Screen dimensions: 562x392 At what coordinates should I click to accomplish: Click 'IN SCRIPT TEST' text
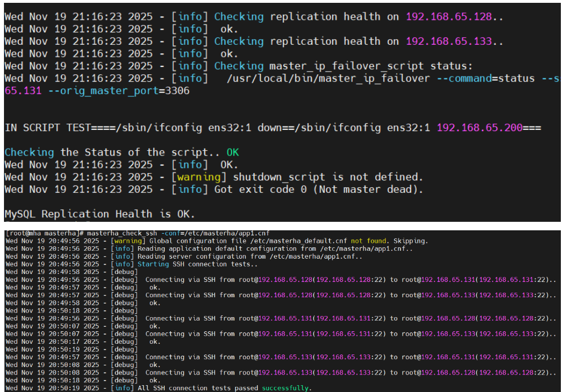(x=47, y=128)
